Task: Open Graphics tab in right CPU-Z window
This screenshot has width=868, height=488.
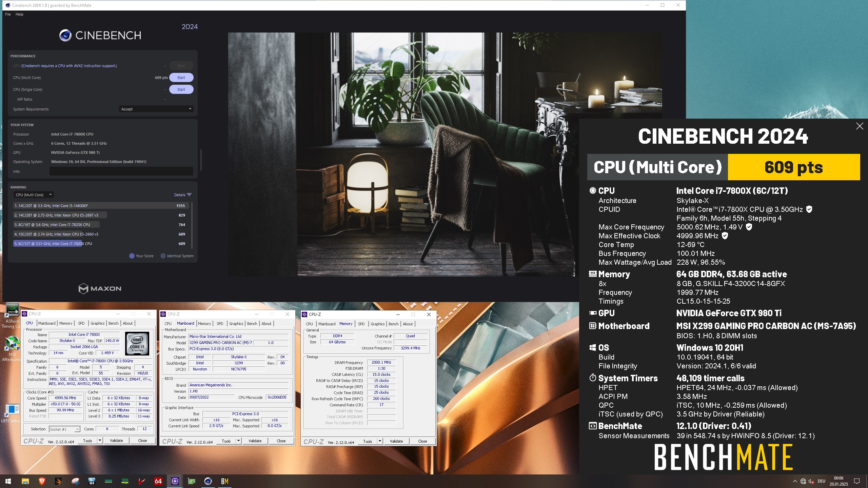Action: click(x=377, y=324)
